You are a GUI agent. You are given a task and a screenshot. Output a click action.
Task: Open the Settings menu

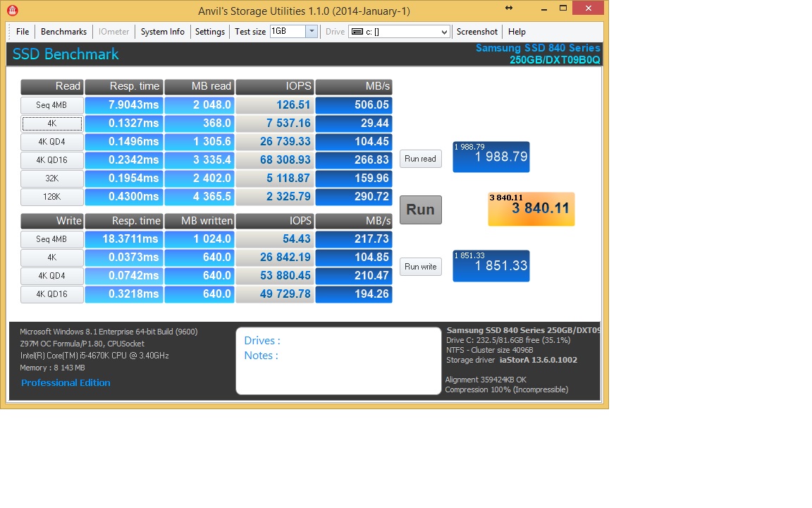coord(210,32)
